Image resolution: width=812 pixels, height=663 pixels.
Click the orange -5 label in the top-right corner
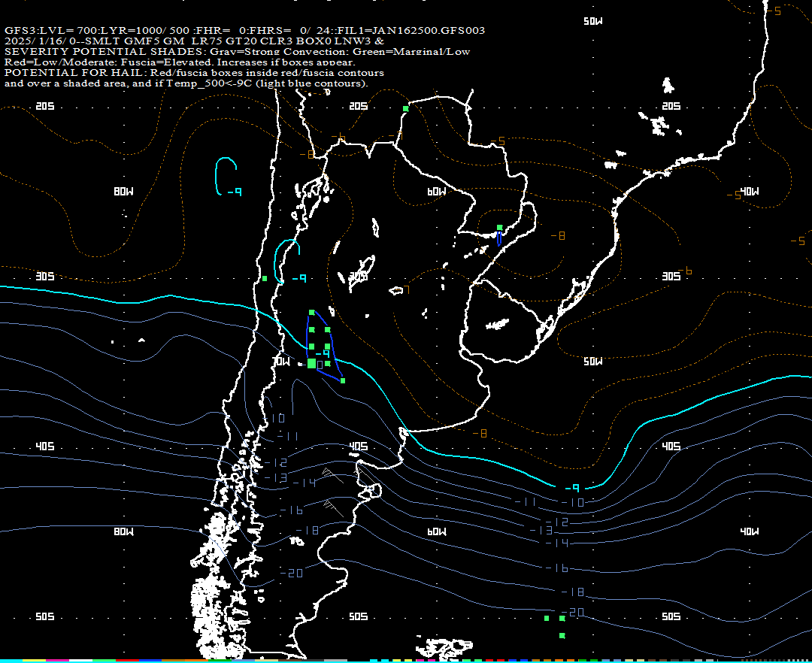click(x=774, y=11)
